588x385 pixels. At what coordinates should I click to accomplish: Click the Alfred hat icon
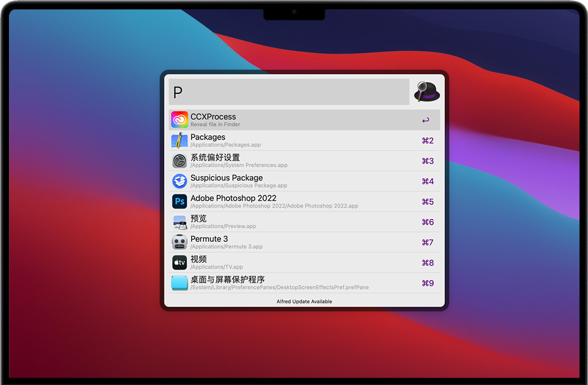(427, 92)
